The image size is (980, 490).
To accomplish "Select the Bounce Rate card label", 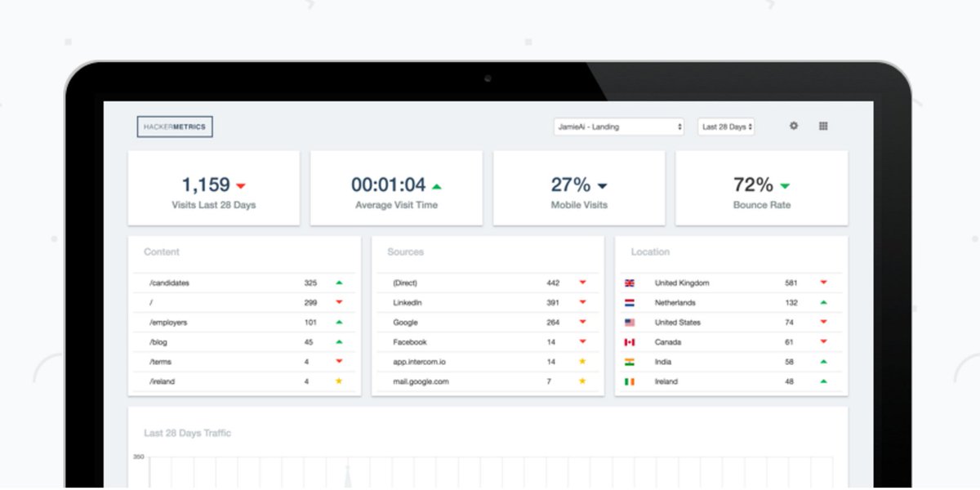I will pyautogui.click(x=762, y=205).
